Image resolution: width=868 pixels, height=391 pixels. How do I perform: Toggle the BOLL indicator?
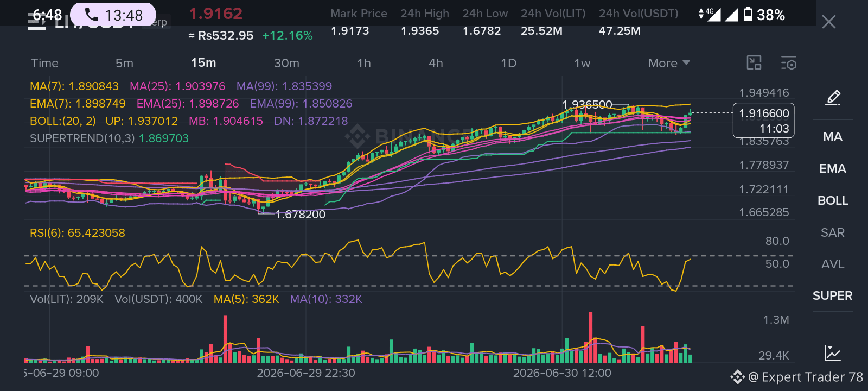833,200
